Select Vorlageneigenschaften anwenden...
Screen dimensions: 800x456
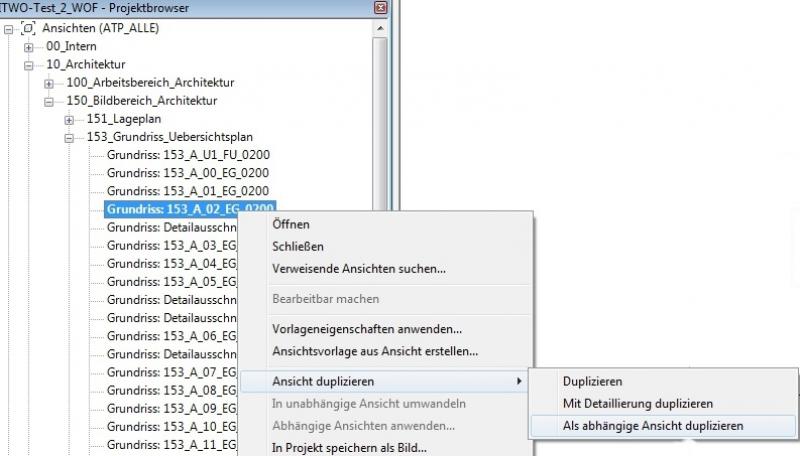point(367,329)
